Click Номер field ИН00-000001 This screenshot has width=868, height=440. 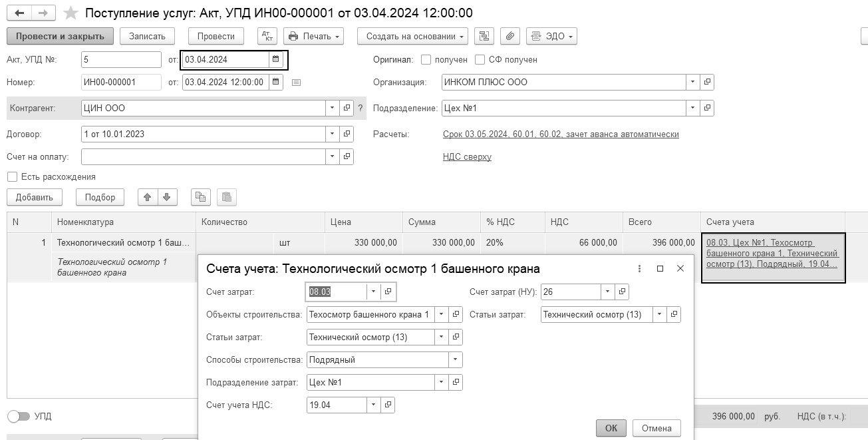pos(121,82)
